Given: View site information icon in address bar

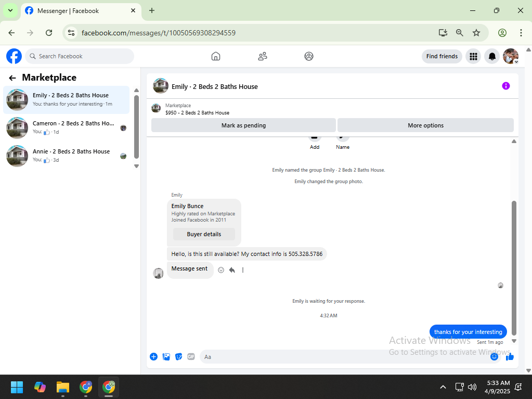Looking at the screenshot, I should coord(71,33).
